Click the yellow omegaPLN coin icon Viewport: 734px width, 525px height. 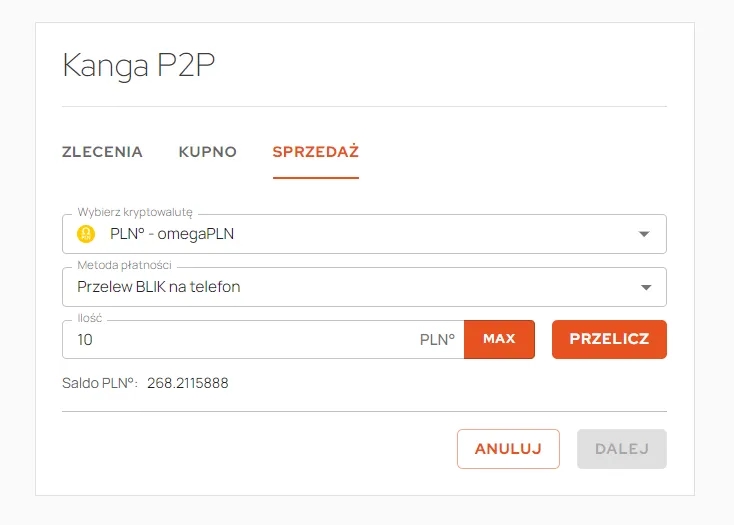(86, 234)
